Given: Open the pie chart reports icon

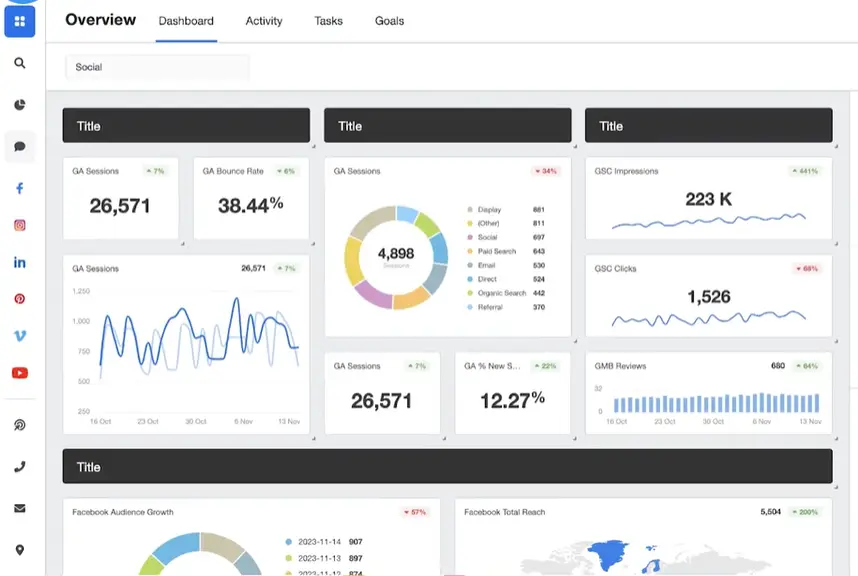Looking at the screenshot, I should coord(20,104).
